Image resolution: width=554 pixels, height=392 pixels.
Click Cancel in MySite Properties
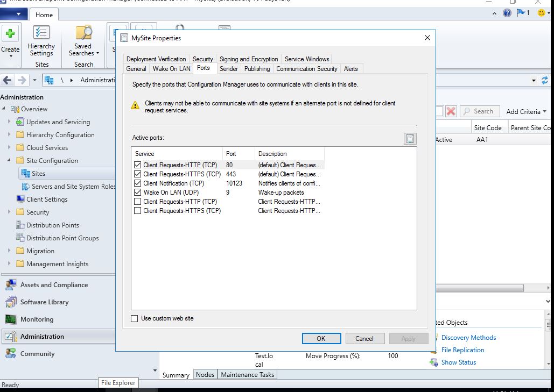364,338
